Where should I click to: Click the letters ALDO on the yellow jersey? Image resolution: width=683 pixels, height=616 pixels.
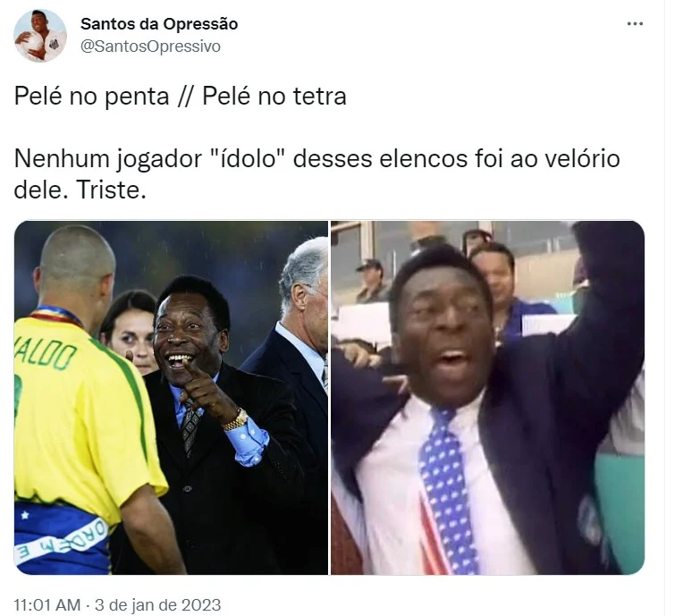[45, 356]
